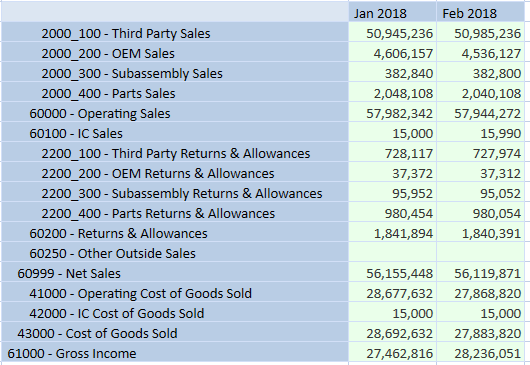Click the 2200_300 - Subassembly Returns & Allowances label
The image size is (530, 365).
182,193
